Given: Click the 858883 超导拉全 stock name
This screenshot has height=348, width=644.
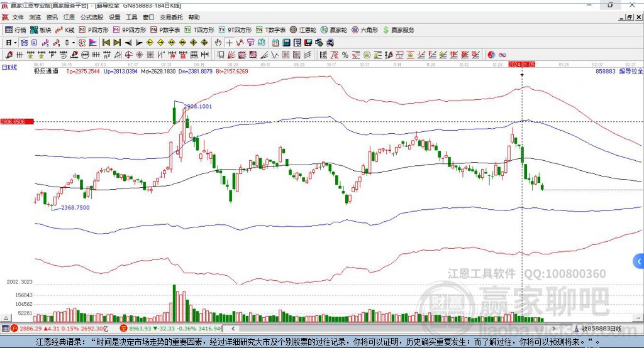Looking at the screenshot, I should click(x=619, y=71).
